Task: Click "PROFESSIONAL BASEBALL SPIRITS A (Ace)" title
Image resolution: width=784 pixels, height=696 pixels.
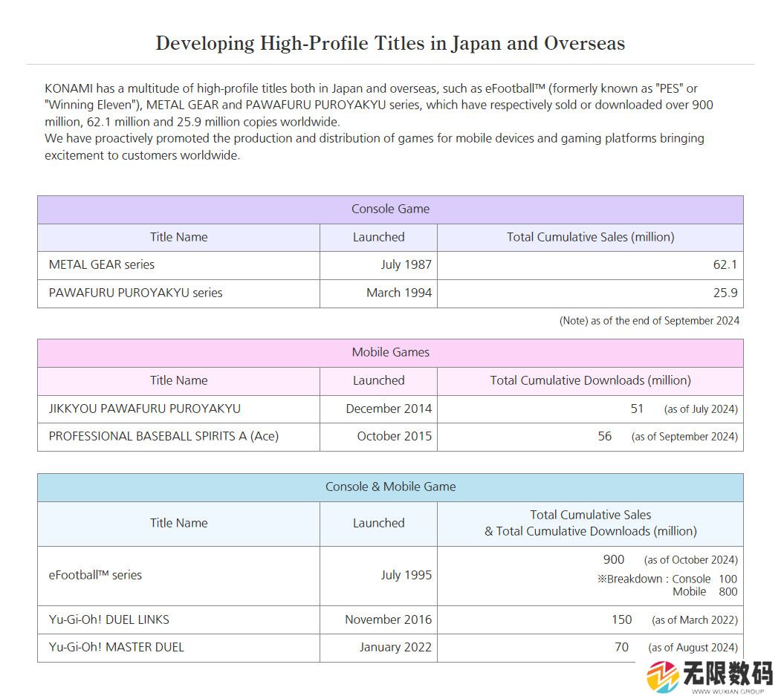Action: [163, 436]
